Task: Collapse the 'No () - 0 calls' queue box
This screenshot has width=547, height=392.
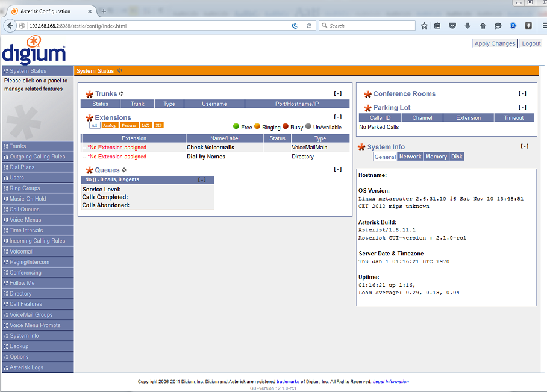Action: coord(202,179)
